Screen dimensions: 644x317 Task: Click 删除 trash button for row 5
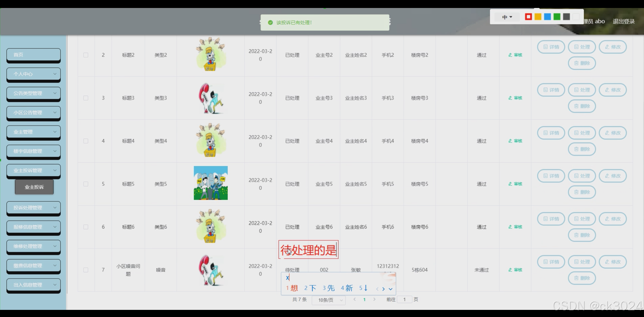582,192
